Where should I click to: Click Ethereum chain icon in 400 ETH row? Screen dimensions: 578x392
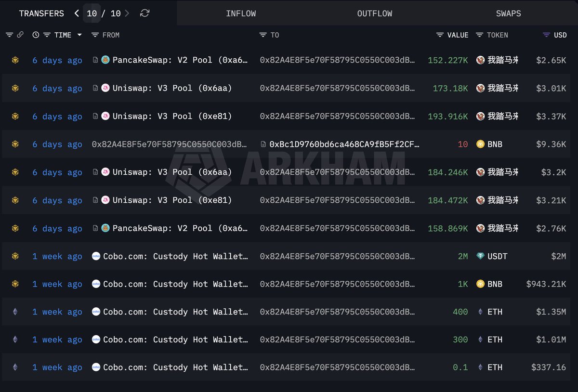coord(15,312)
